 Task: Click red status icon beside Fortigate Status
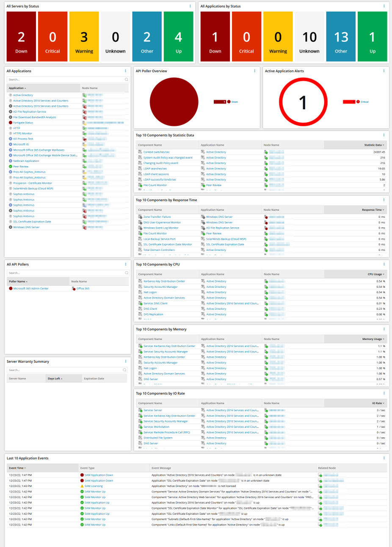click(x=11, y=122)
